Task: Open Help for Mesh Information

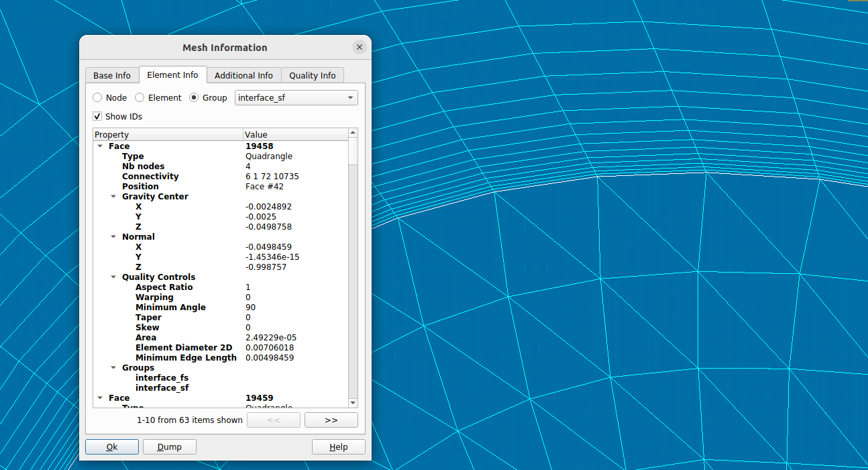Action: point(338,446)
